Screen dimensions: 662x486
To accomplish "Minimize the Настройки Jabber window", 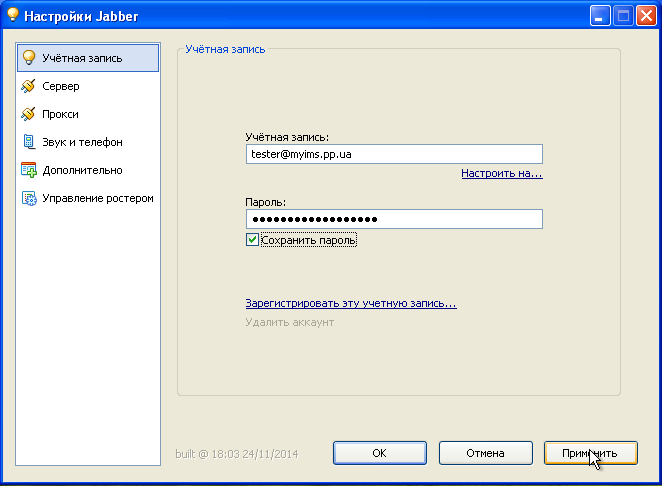I will 600,16.
